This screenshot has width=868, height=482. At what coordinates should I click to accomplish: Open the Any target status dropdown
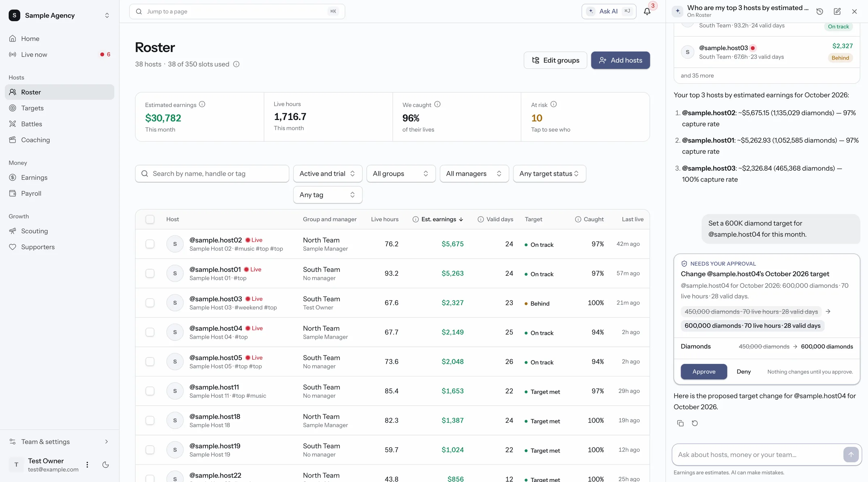(549, 174)
